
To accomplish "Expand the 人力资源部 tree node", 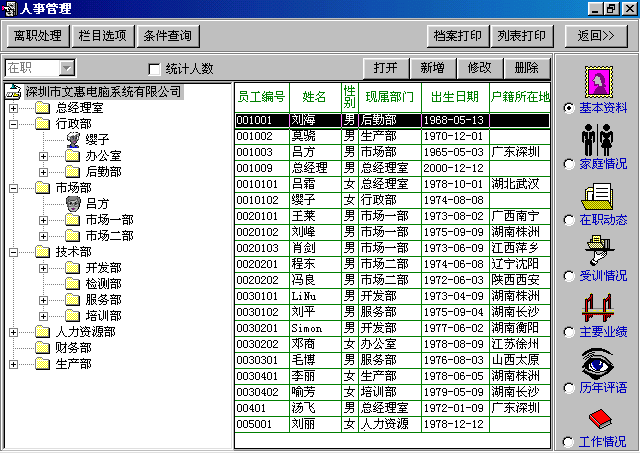I will (x=13, y=332).
